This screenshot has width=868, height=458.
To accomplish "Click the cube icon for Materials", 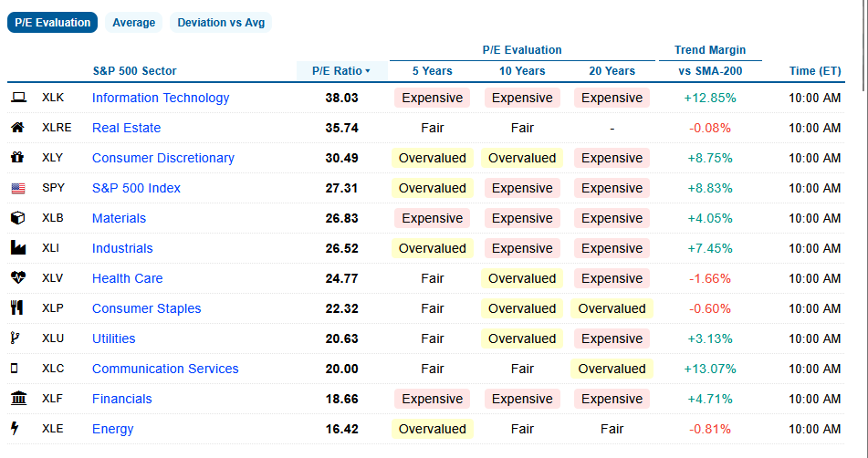I will (x=17, y=218).
